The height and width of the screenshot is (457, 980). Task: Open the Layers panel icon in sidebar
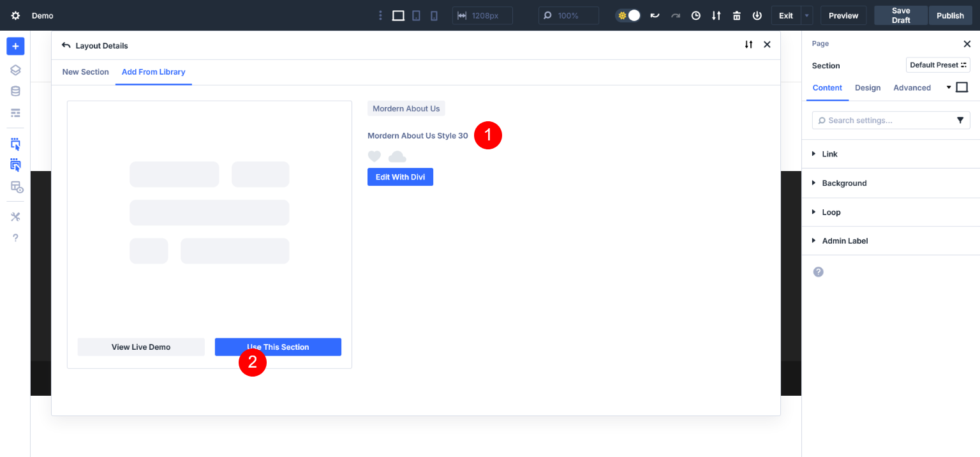click(x=15, y=70)
